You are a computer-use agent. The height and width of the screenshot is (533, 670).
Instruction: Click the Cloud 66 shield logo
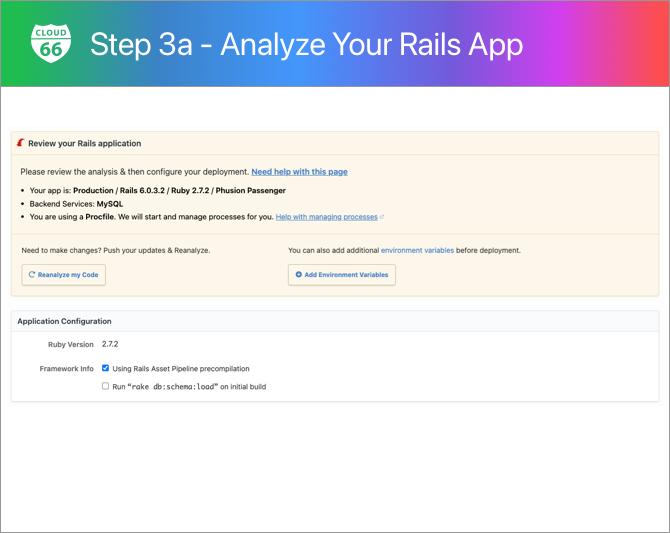coord(51,44)
